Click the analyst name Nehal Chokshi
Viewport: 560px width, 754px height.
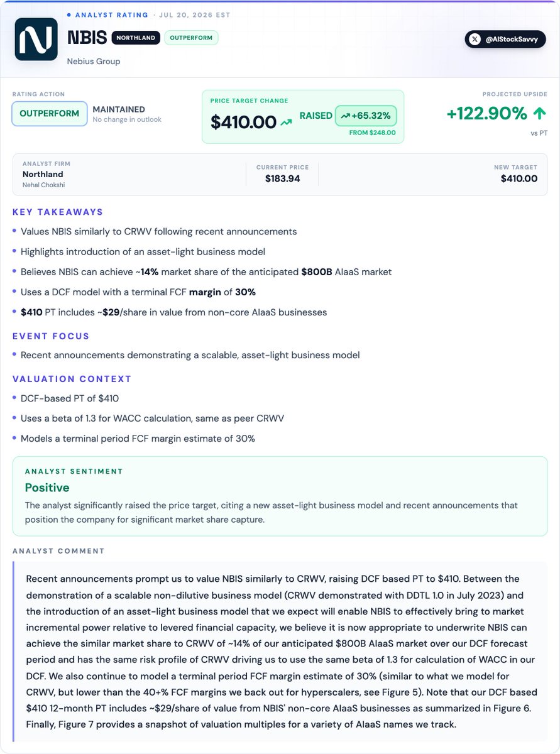click(x=43, y=185)
